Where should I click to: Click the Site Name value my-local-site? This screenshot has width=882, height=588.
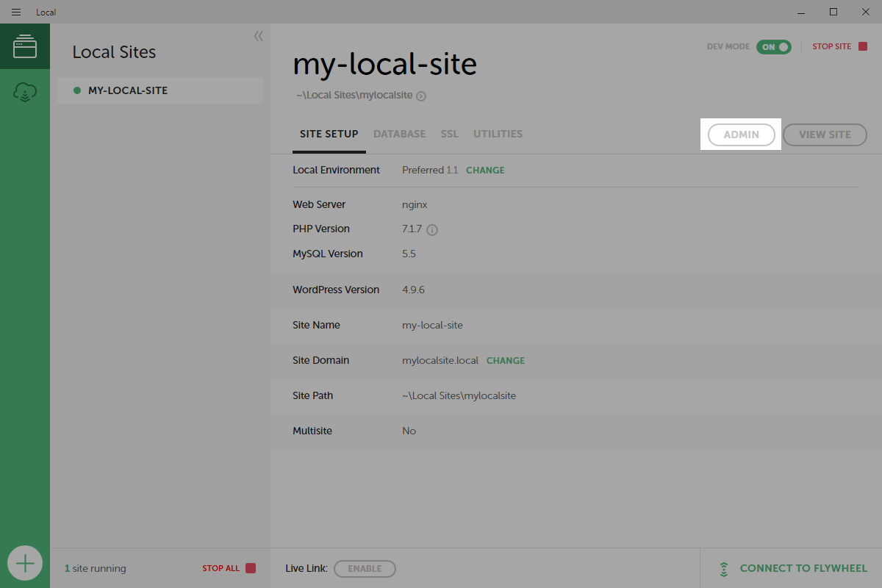tap(433, 325)
